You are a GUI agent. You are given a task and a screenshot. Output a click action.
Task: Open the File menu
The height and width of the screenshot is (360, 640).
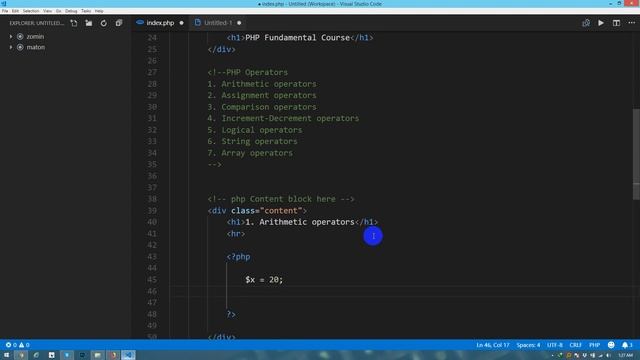click(x=5, y=11)
